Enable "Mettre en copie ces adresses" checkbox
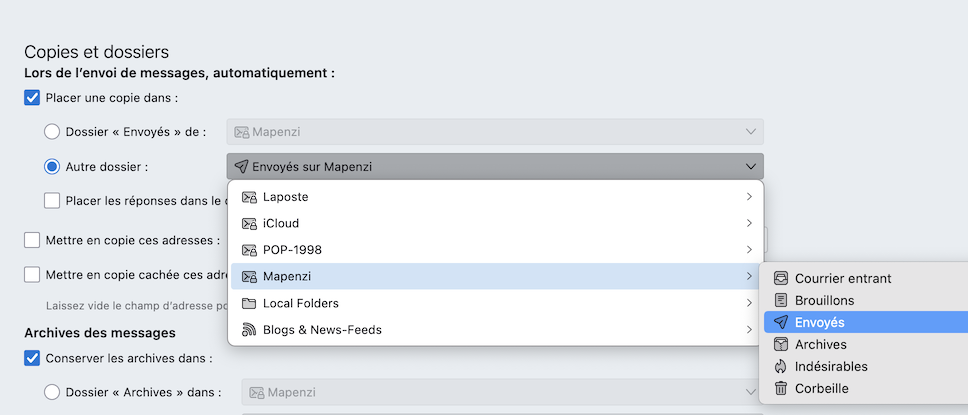Viewport: 968px width, 415px height. click(32, 240)
